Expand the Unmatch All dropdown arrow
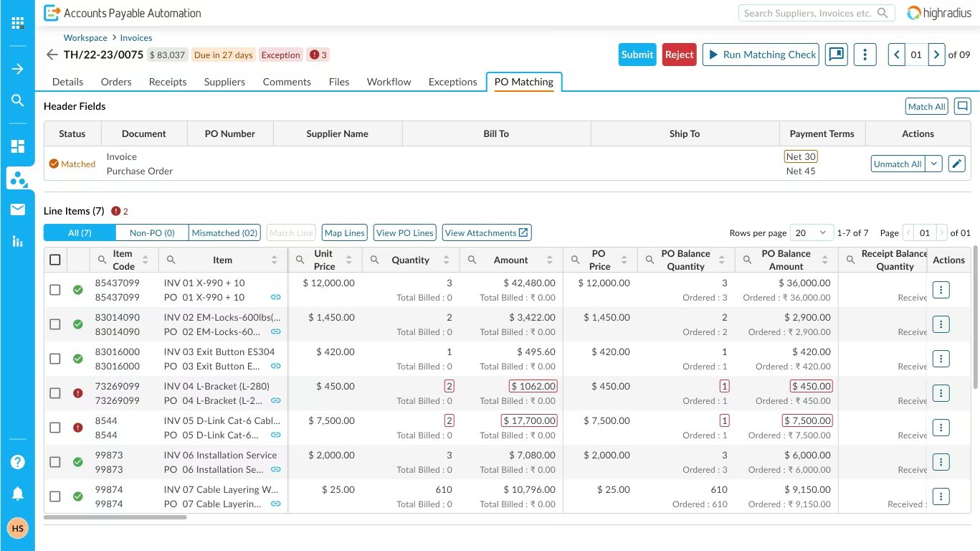 point(933,164)
